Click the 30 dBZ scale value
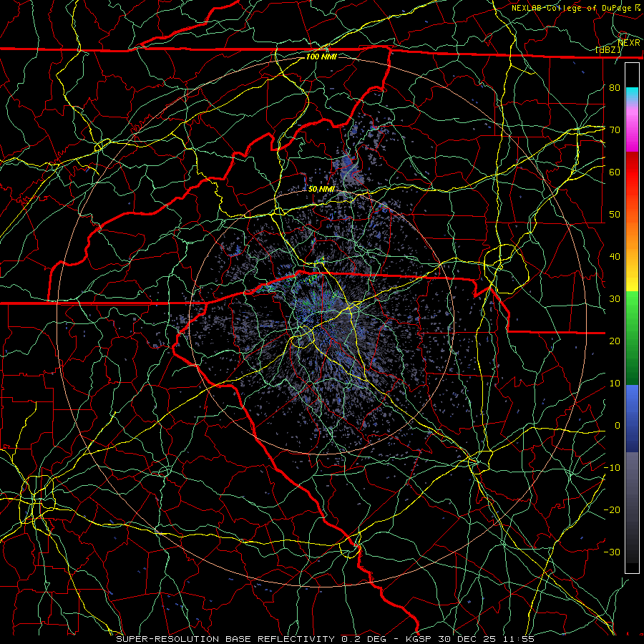The height and width of the screenshot is (644, 644). 615,298
